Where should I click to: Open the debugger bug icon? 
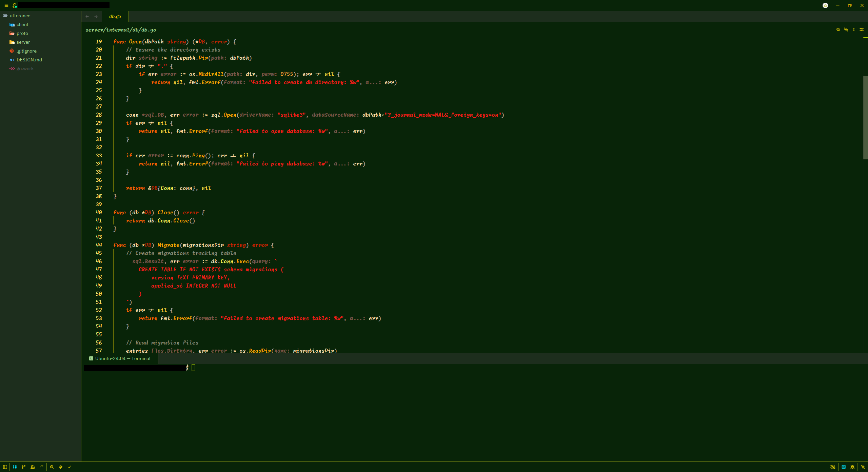tap(852, 467)
